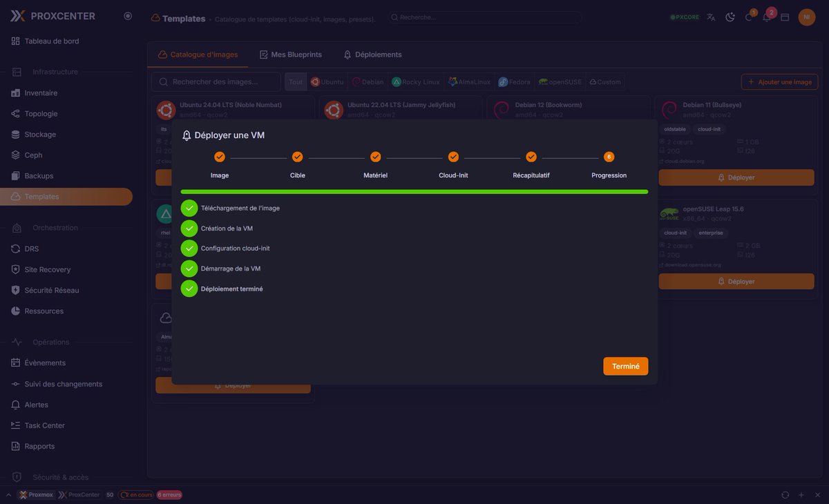The image size is (829, 504).
Task: Filter images by Rocky Linux
Action: point(416,81)
